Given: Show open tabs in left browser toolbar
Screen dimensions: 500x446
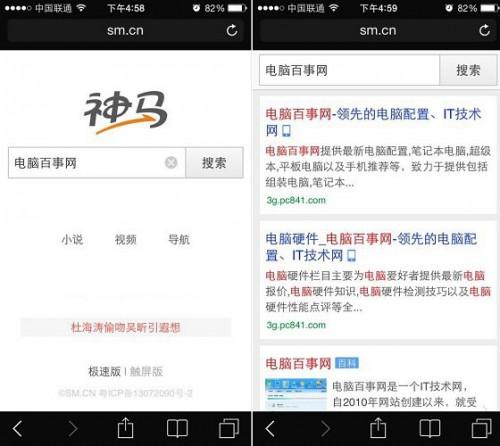Looking at the screenshot, I should (x=229, y=428).
